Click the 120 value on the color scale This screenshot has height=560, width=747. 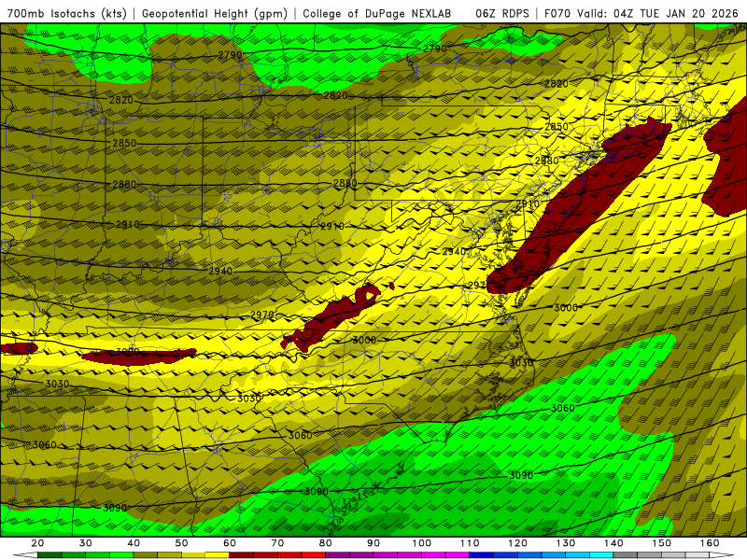(517, 543)
